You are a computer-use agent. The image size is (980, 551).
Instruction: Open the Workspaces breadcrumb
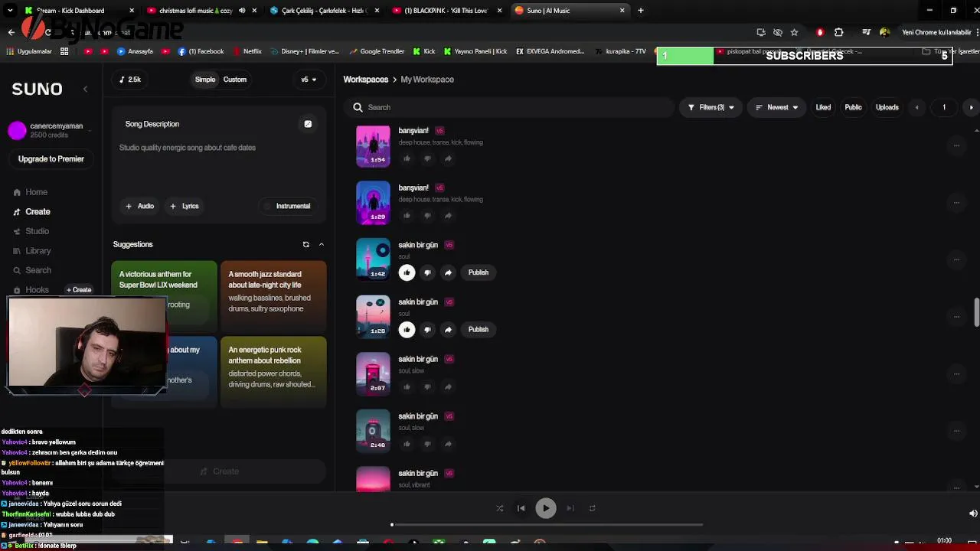click(x=366, y=80)
